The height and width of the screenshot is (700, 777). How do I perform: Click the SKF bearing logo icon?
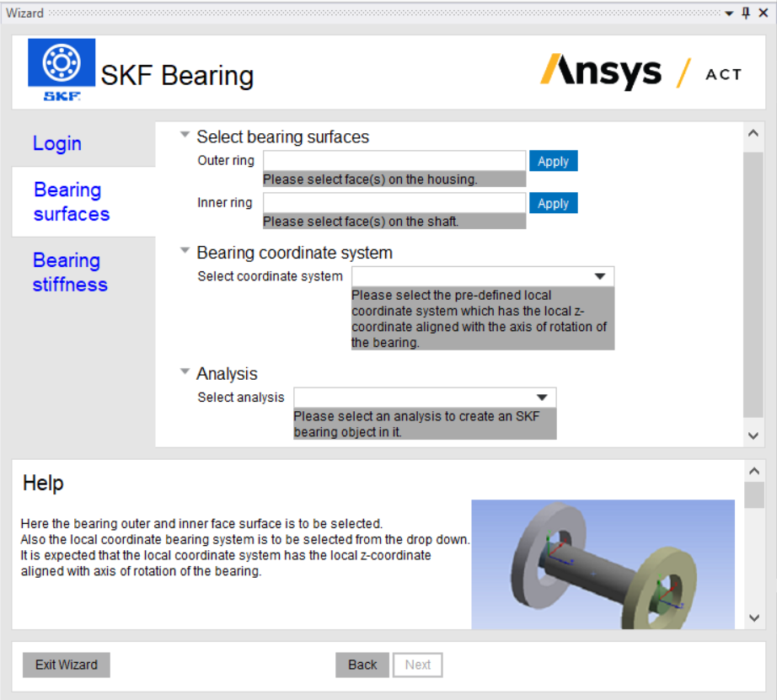click(62, 70)
